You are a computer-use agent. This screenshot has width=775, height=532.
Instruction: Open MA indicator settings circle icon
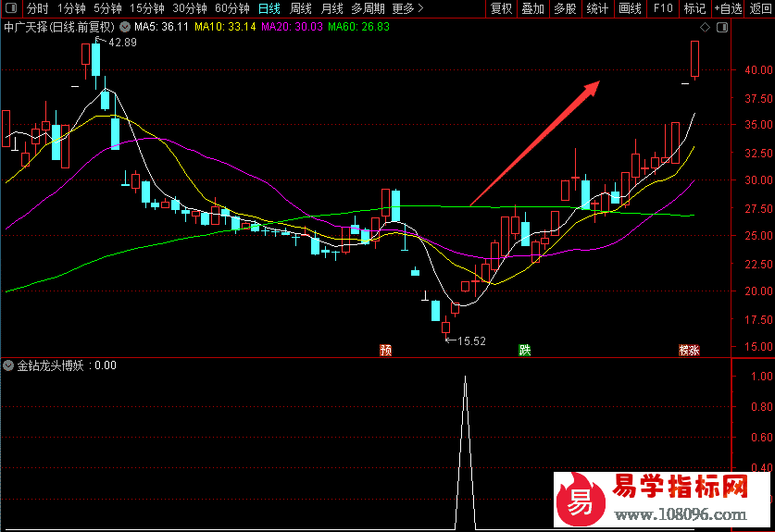(x=125, y=27)
